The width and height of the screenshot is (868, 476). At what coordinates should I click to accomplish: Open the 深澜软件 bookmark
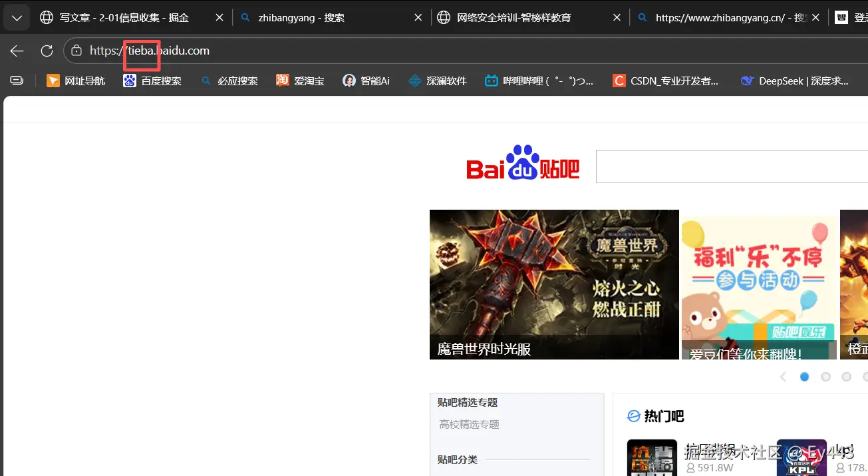438,81
